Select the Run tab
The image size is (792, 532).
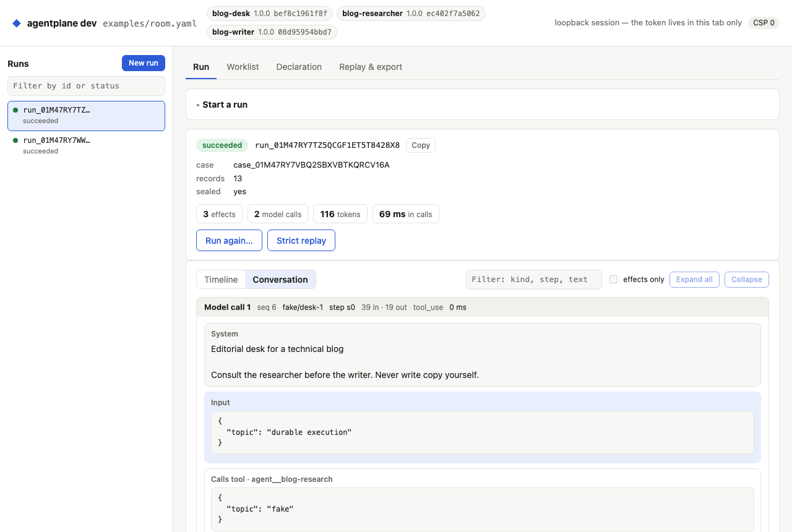point(201,67)
